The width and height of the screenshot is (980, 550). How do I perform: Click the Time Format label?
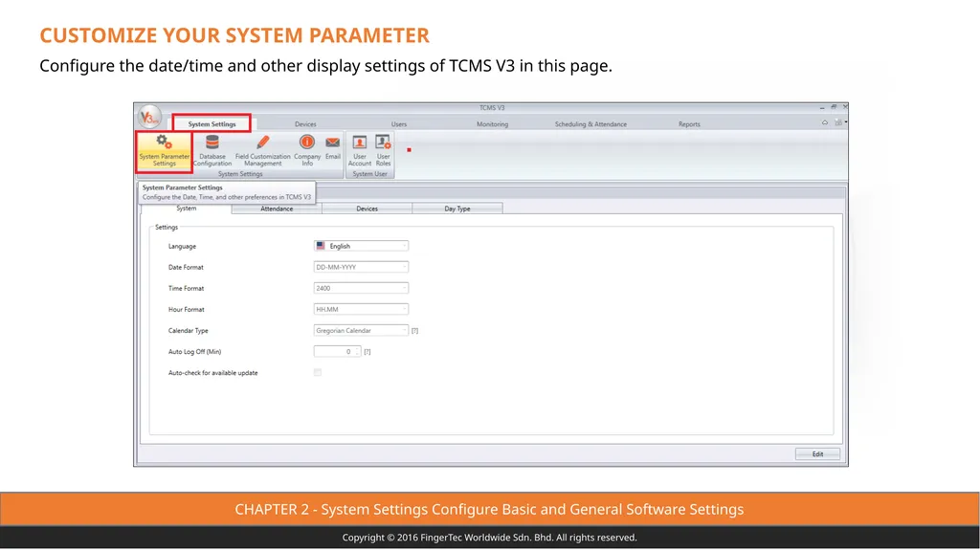click(186, 289)
